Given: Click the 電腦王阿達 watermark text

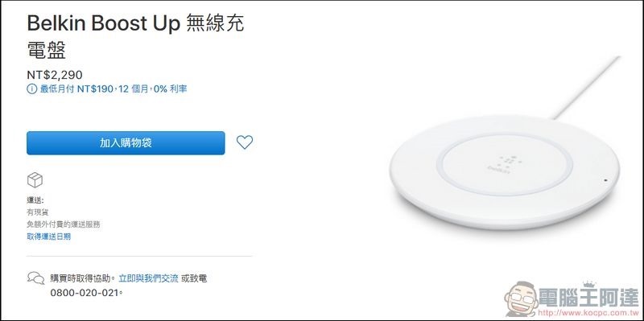Looking at the screenshot, I should point(589,296).
